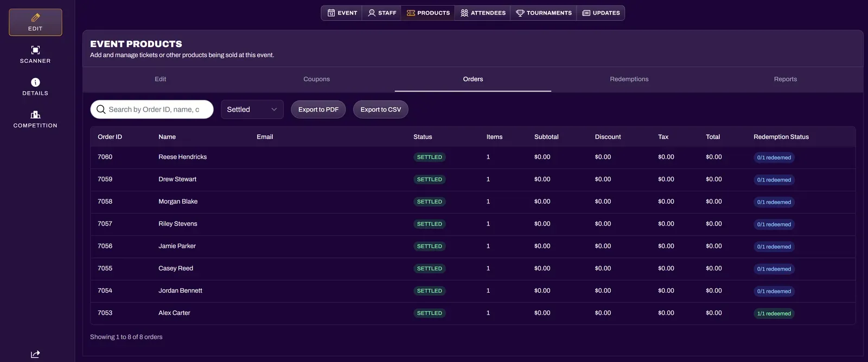Image resolution: width=868 pixels, height=362 pixels.
Task: Click the Redemption Status column header
Action: pyautogui.click(x=781, y=137)
